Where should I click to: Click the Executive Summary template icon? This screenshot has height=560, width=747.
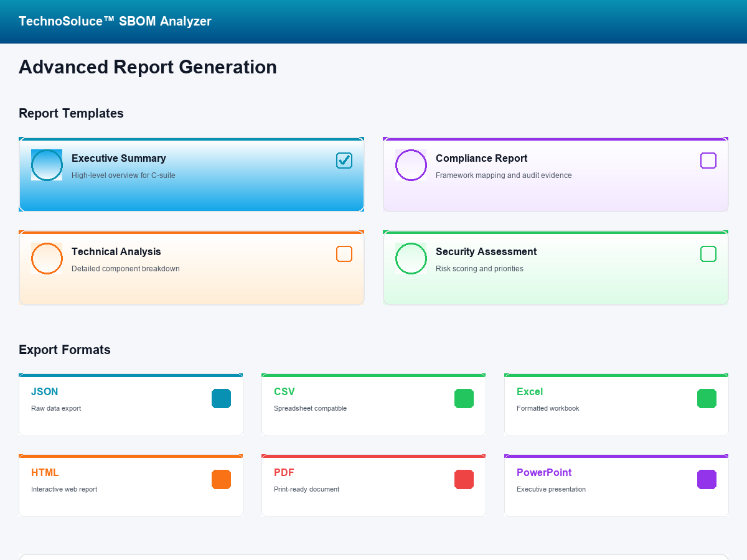pyautogui.click(x=47, y=165)
